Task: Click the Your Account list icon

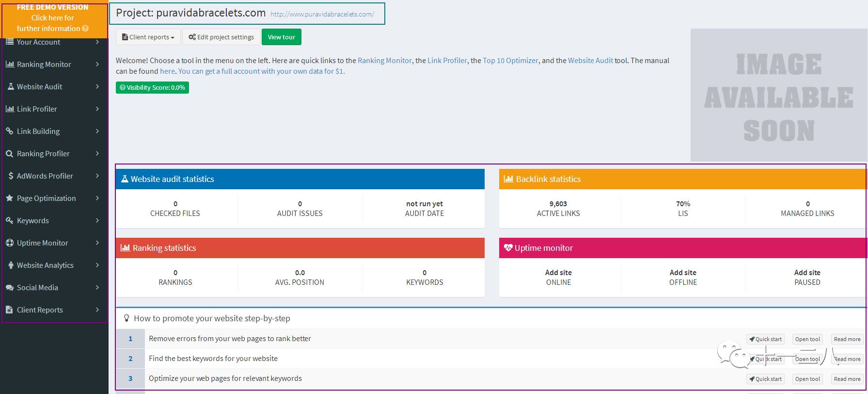Action: coord(10,42)
